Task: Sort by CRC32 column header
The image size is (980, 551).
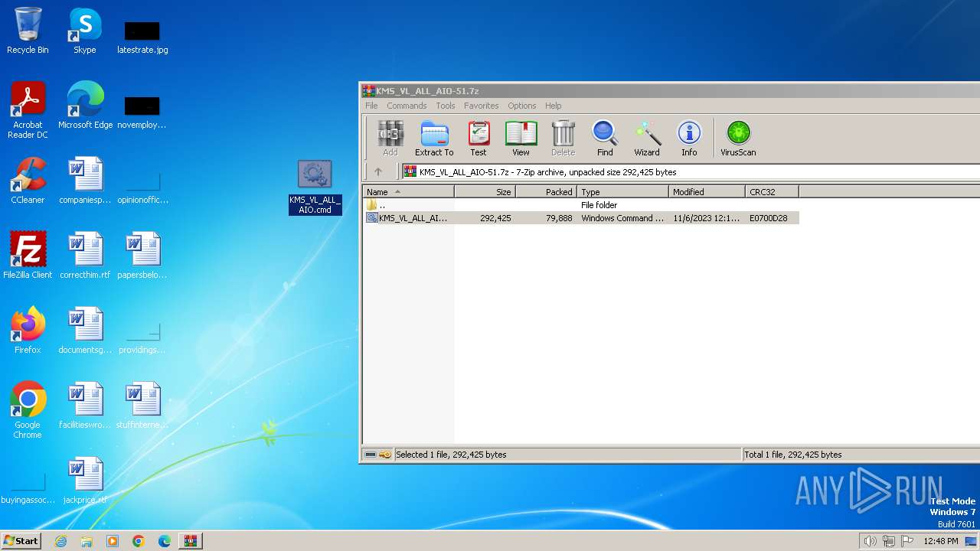Action: pos(772,192)
